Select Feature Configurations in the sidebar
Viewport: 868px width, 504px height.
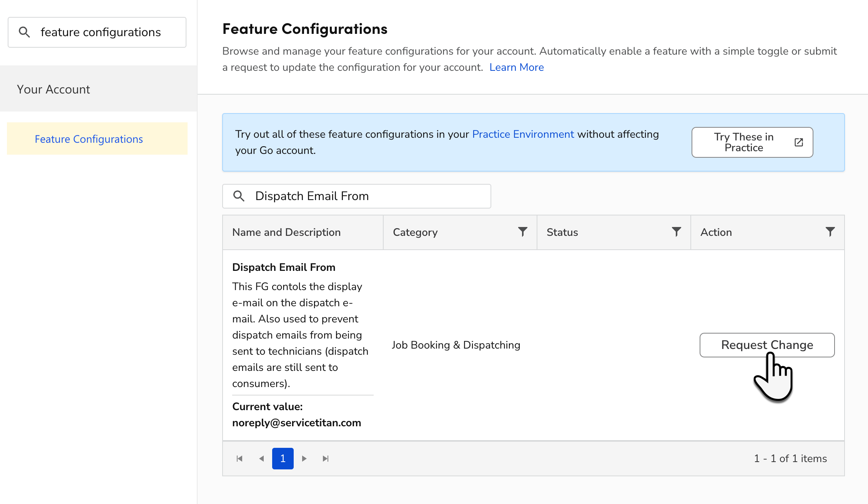[88, 139]
